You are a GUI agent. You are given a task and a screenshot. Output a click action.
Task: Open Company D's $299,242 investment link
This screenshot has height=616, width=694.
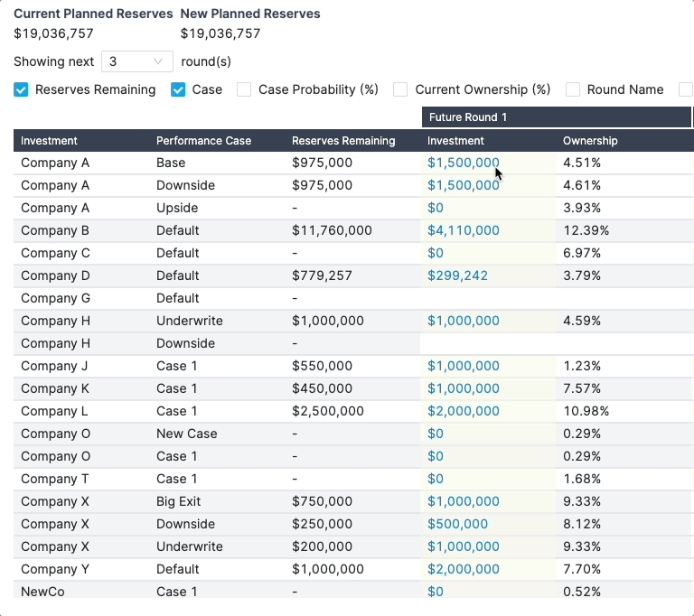pos(457,275)
